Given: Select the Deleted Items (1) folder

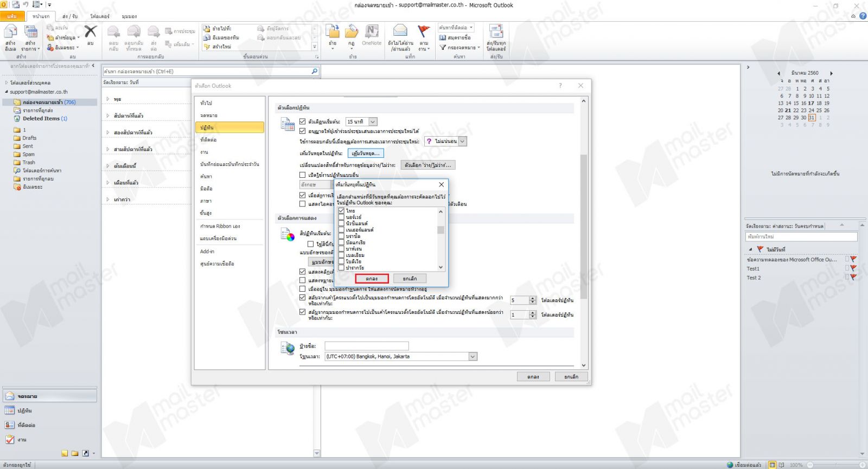Looking at the screenshot, I should (45, 118).
